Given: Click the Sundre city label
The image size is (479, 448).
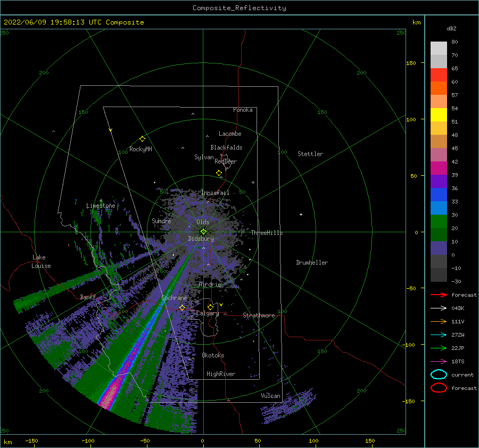Looking at the screenshot, I should coord(161,221).
